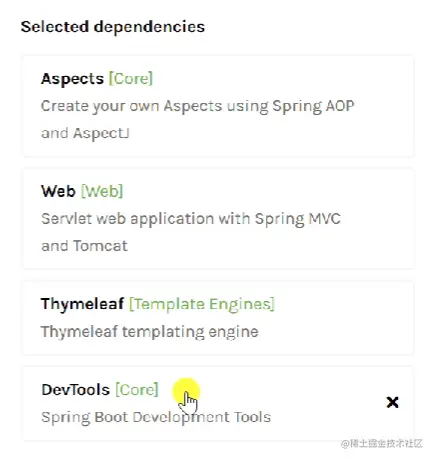Image resolution: width=435 pixels, height=461 pixels.
Task: Click the green [Web] category tag
Action: pyautogui.click(x=102, y=191)
